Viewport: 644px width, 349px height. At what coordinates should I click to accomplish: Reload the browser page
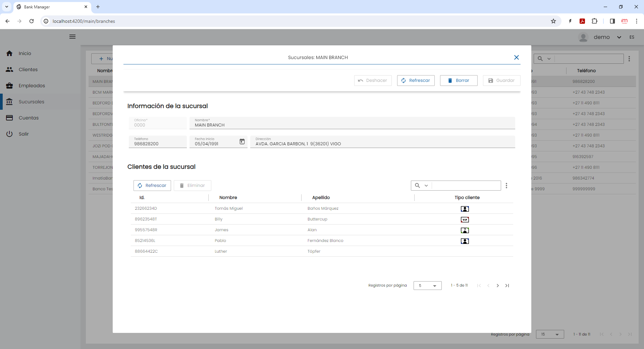click(x=32, y=21)
